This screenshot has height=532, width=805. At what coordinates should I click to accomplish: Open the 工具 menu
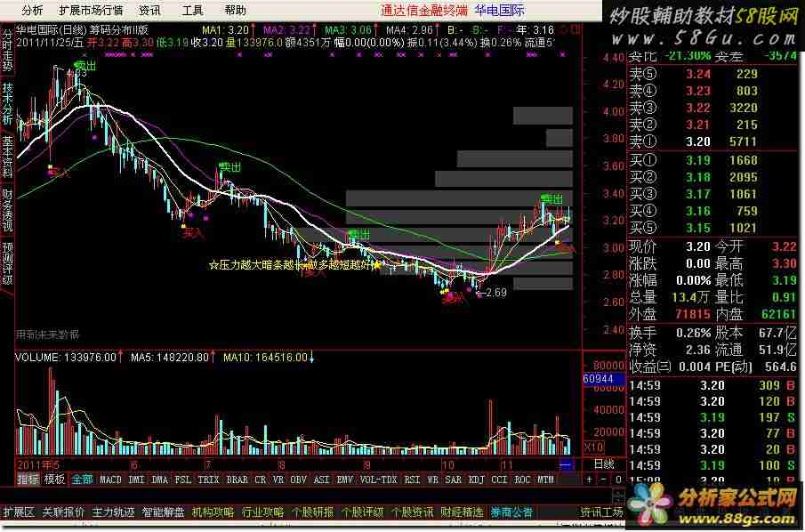coord(192,11)
